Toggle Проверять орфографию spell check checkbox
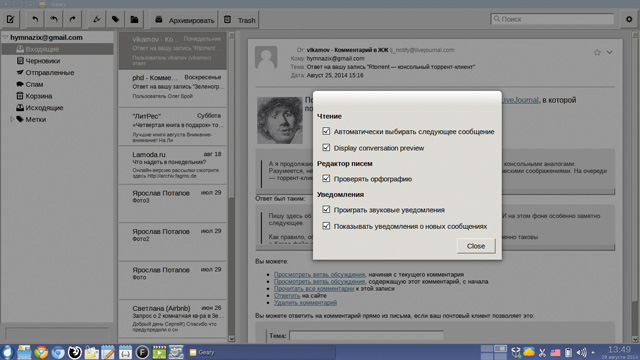The width and height of the screenshot is (640, 360). tap(326, 178)
